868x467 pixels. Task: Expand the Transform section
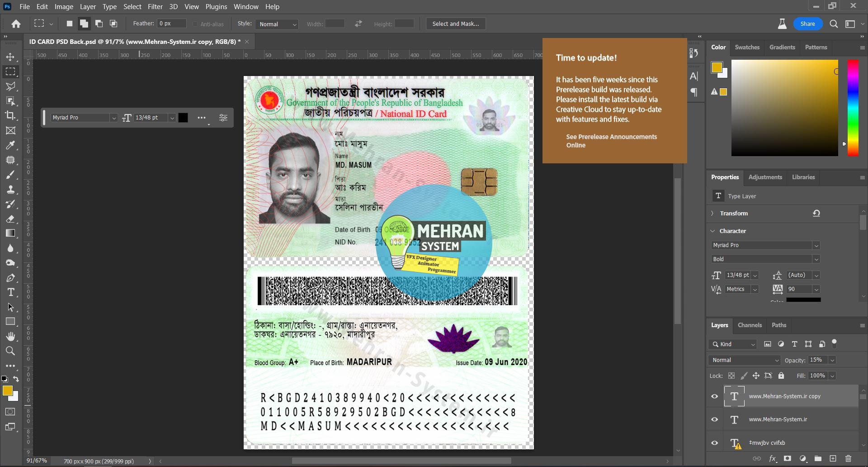pos(712,213)
